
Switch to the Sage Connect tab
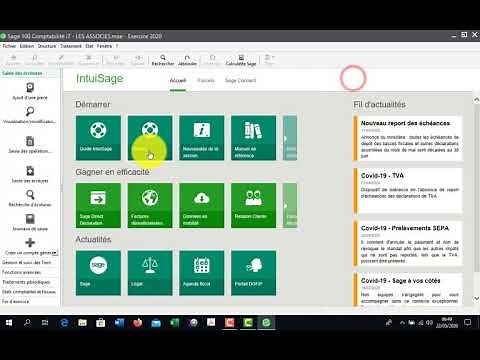point(240,80)
